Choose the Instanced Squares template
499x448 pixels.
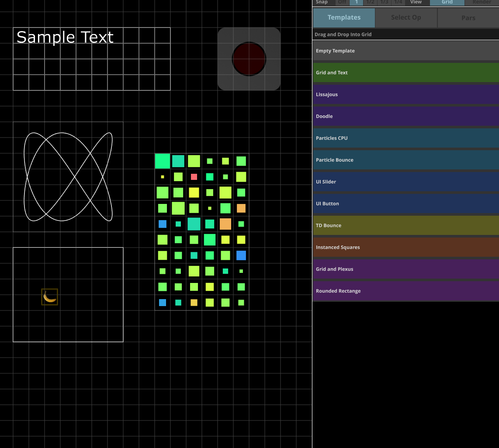pos(405,247)
